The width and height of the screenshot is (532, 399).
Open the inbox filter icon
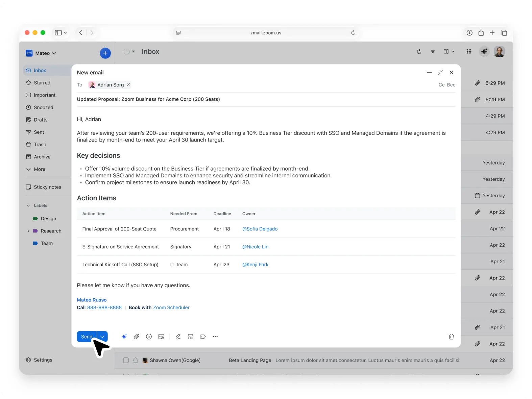click(433, 51)
